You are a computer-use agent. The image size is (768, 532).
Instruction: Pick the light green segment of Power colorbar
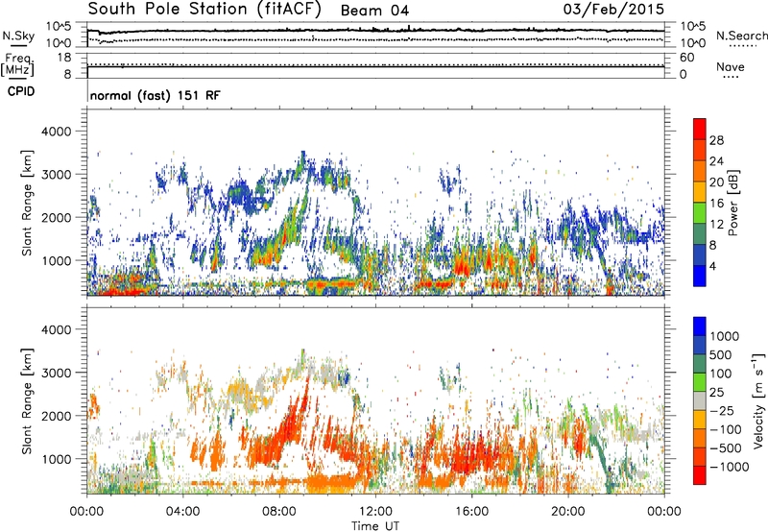coord(700,212)
